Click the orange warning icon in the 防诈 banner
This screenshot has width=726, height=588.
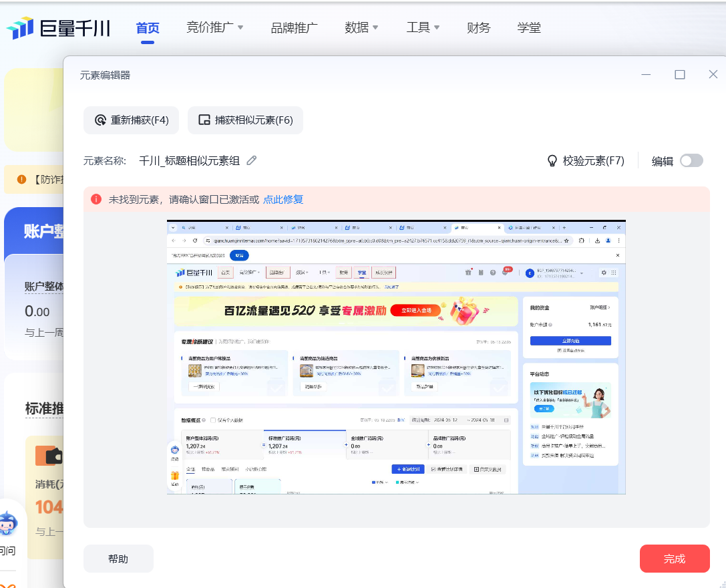point(22,180)
